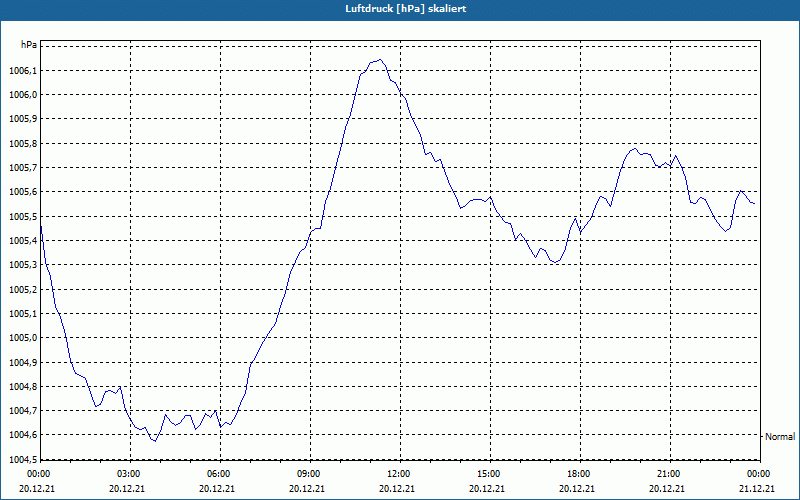Screen dimensions: 800x500
Task: Select the 1005,9 axis value
Action: pyautogui.click(x=23, y=119)
